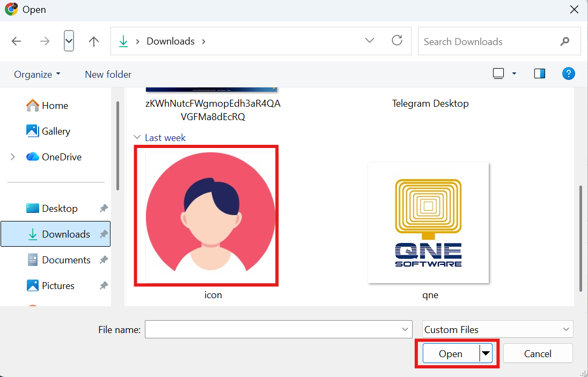Click Downloads in the address path

coord(171,41)
